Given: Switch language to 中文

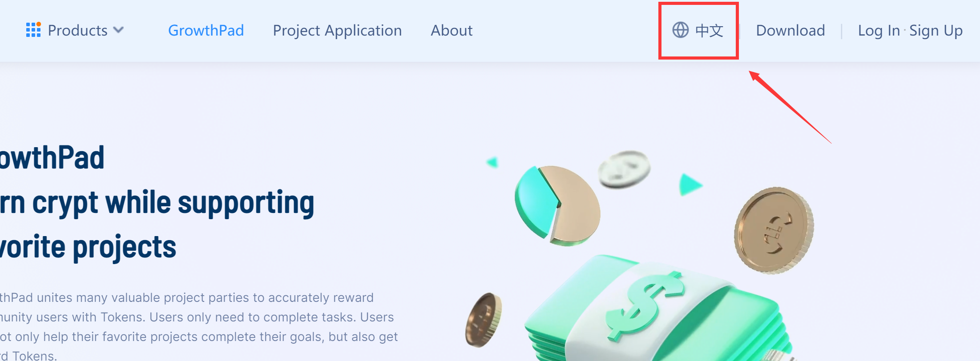Looking at the screenshot, I should [x=709, y=30].
